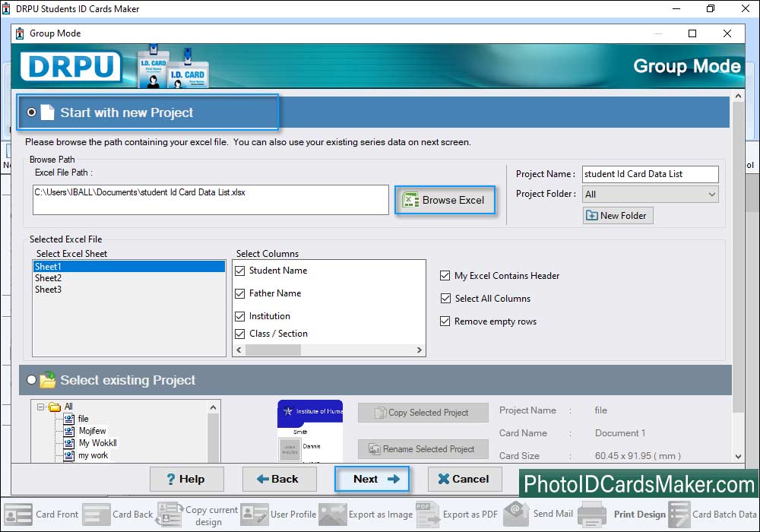Click the column list left scroll arrow
The height and width of the screenshot is (532, 760).
239,350
